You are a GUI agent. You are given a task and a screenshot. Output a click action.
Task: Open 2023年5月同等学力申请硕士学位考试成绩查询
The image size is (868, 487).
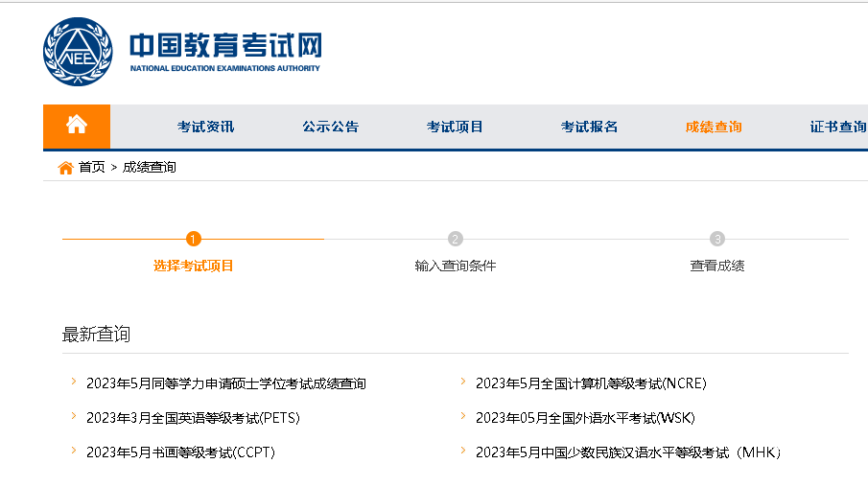[x=225, y=383]
